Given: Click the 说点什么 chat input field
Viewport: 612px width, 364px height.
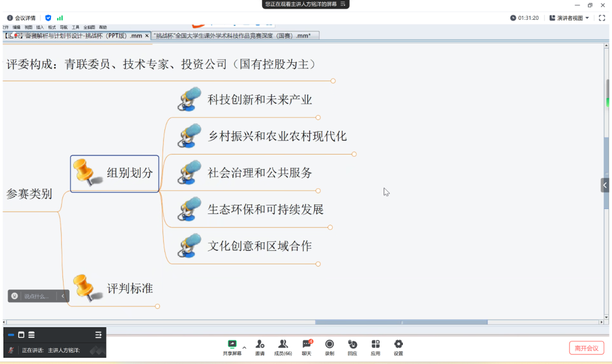Looking at the screenshot, I should coord(37,296).
